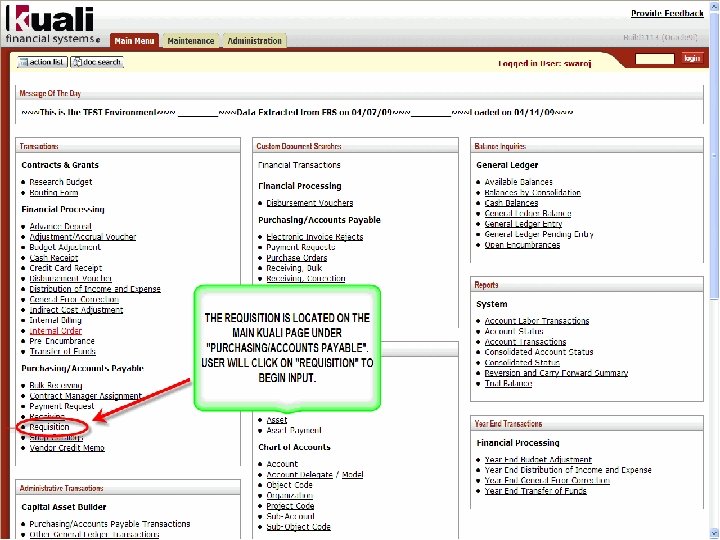Open Disbursement Vouchers search link

[309, 203]
